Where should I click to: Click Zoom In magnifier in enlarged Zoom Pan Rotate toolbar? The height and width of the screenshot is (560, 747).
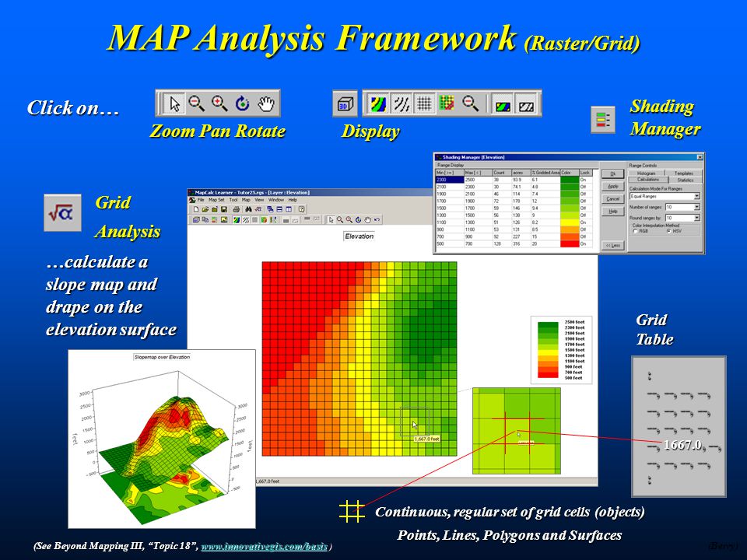point(219,103)
